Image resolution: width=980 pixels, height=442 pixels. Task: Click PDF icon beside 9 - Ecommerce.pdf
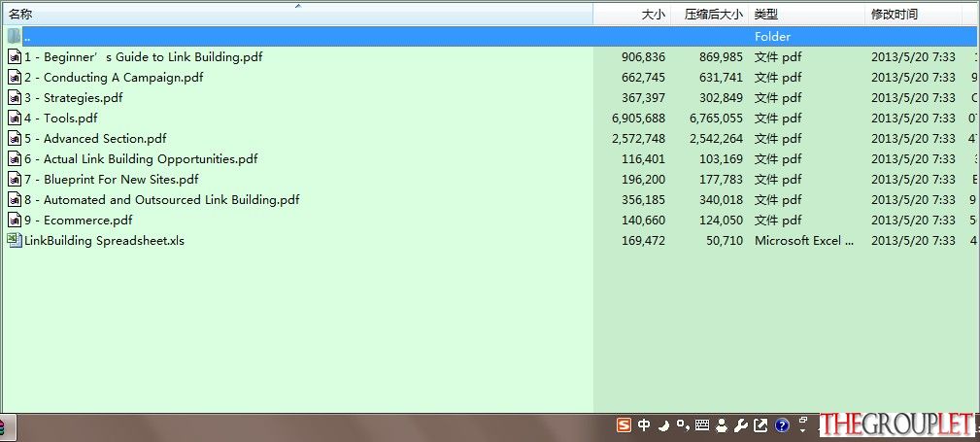point(15,221)
